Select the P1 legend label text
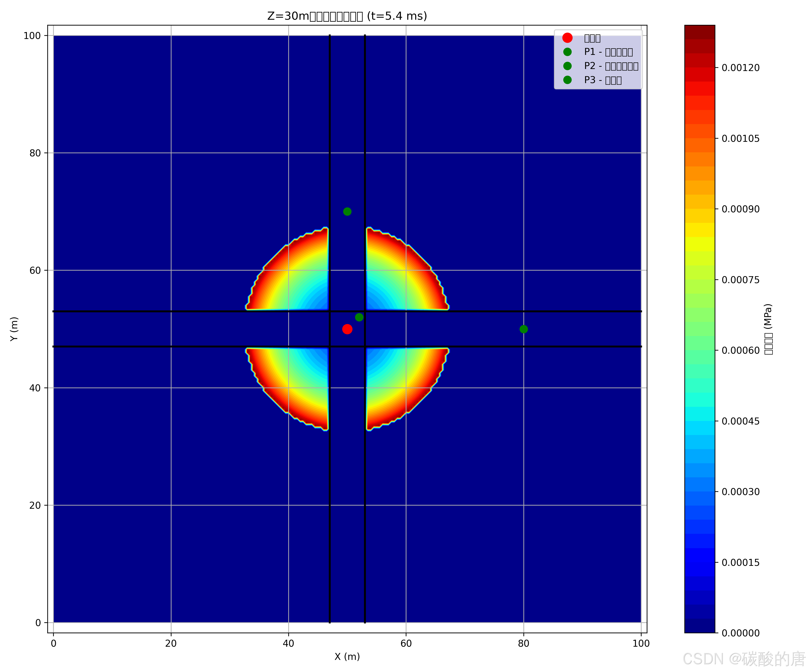The image size is (807, 672). [x=608, y=52]
